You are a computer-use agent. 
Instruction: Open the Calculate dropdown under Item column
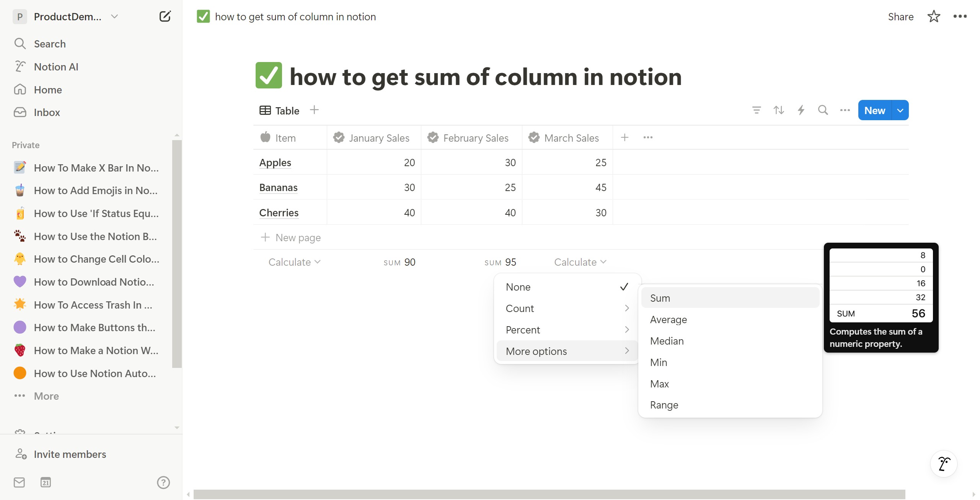click(294, 262)
